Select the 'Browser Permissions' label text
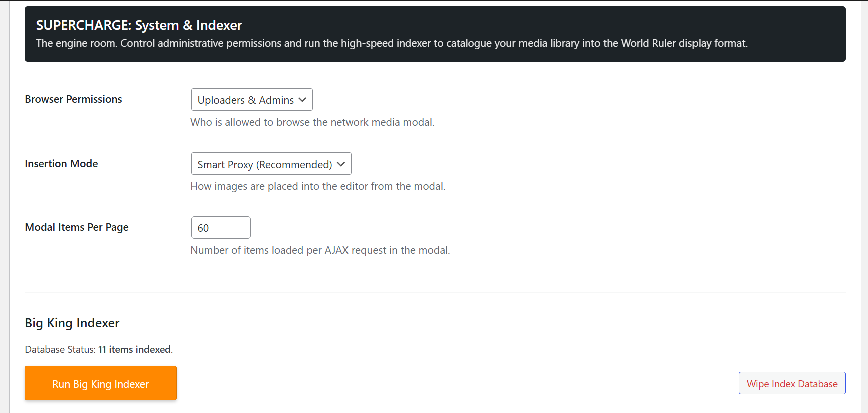Screen dimensions: 868x413 click(73, 99)
